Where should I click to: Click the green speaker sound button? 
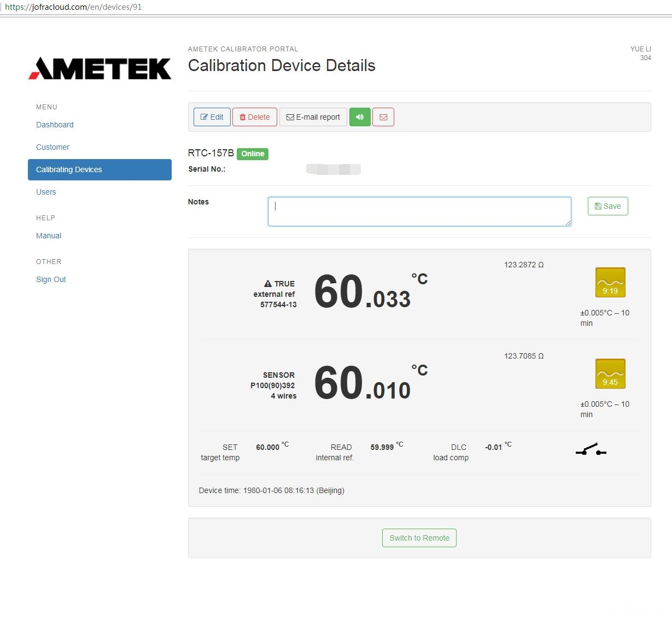pos(360,117)
